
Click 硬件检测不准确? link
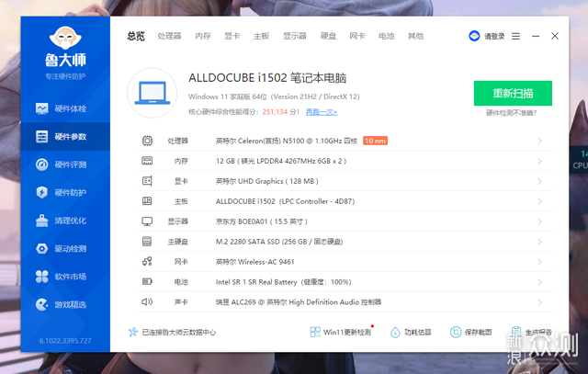[x=511, y=113]
